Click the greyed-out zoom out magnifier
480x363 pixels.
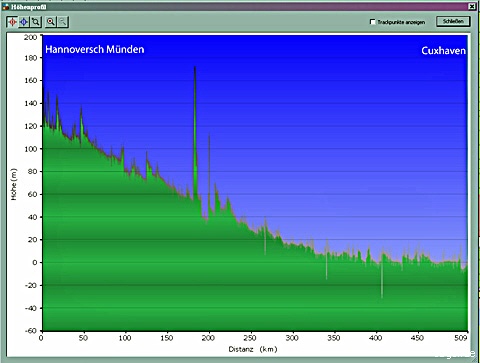tap(62, 22)
